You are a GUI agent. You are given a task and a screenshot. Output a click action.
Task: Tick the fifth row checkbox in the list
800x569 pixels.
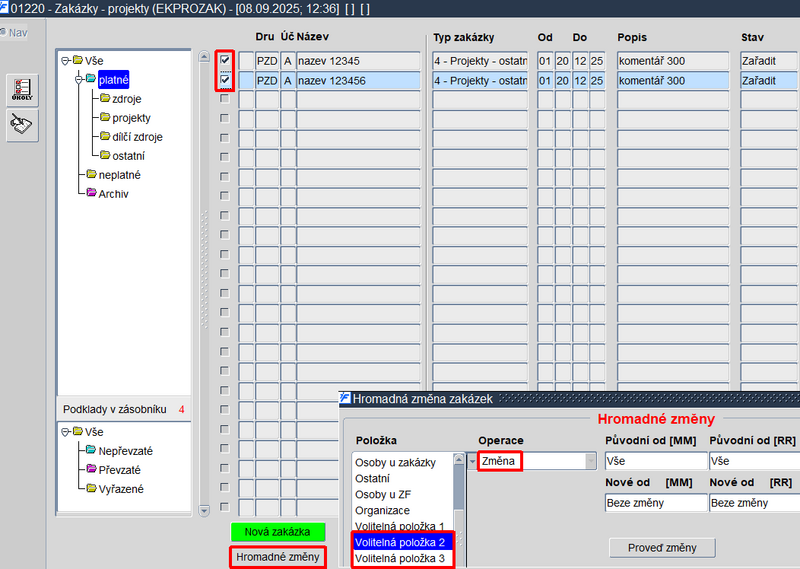coord(224,138)
